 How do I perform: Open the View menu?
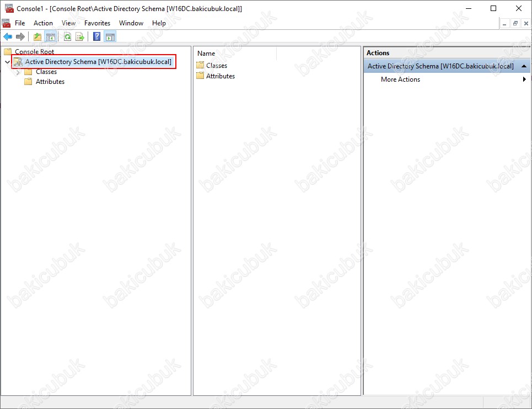[69, 23]
